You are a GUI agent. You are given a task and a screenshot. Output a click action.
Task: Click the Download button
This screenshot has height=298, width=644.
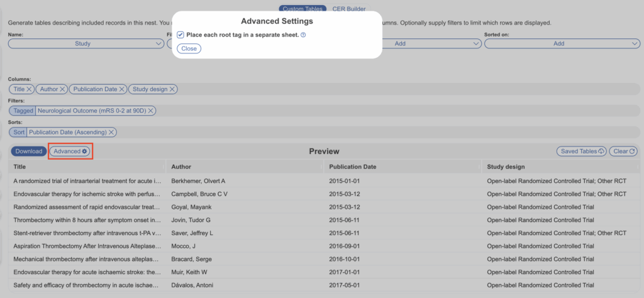(x=28, y=152)
